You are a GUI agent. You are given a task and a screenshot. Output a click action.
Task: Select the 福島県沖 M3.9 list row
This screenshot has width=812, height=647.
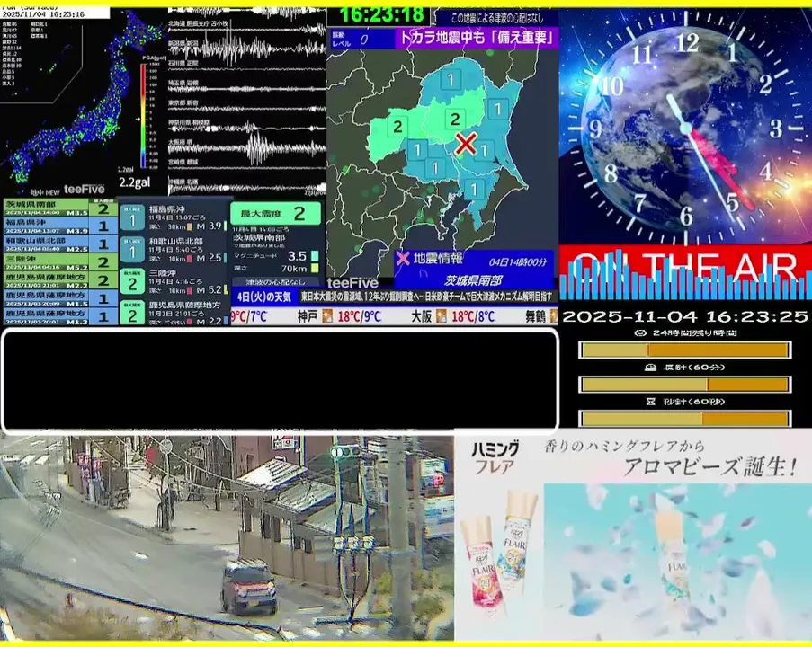pos(60,226)
